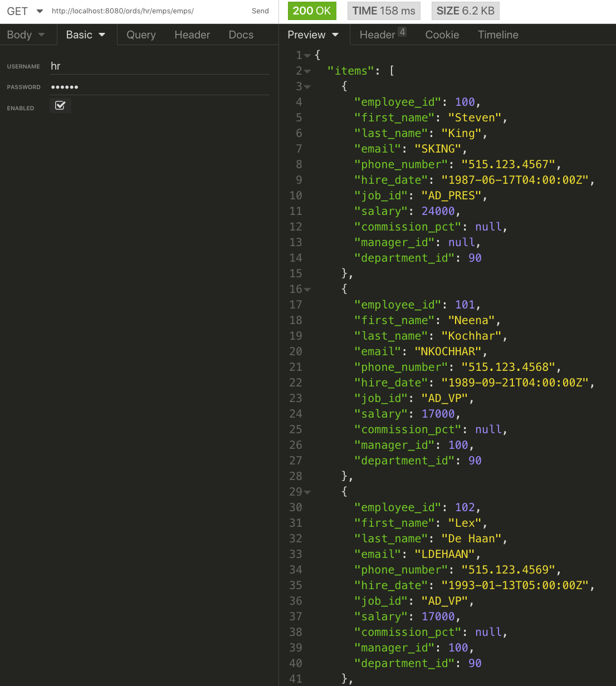Open the GET method dropdown

click(25, 11)
